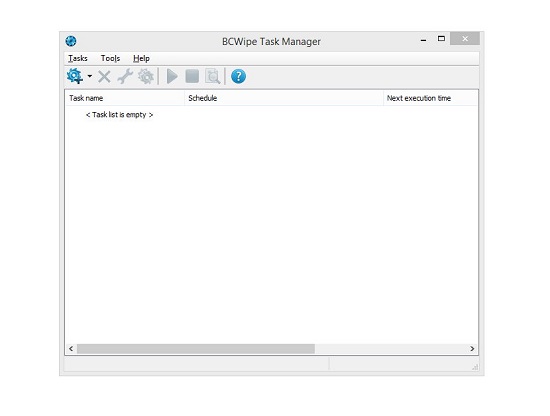The width and height of the screenshot is (550, 416).
Task: Click the horizontal scrollbar right arrow
Action: [472, 349]
